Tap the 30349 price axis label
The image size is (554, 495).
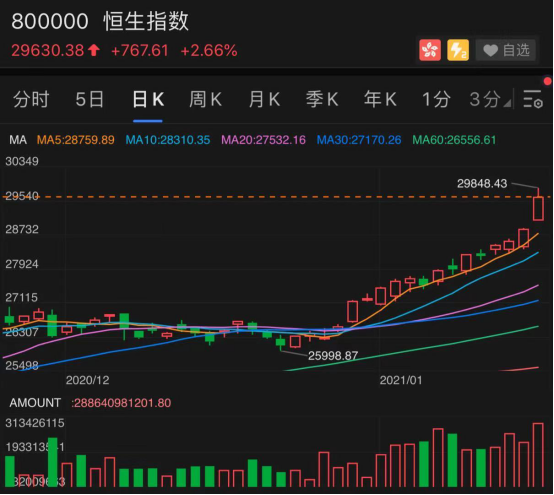click(x=22, y=161)
